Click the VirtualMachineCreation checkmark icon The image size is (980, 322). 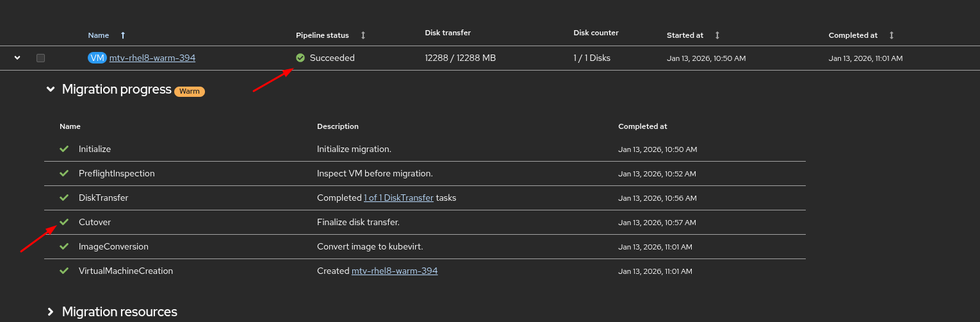click(64, 271)
